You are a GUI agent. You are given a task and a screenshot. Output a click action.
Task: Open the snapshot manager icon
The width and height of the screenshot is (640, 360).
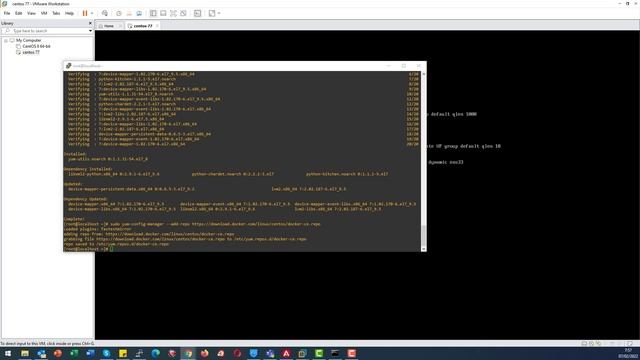tap(139, 13)
